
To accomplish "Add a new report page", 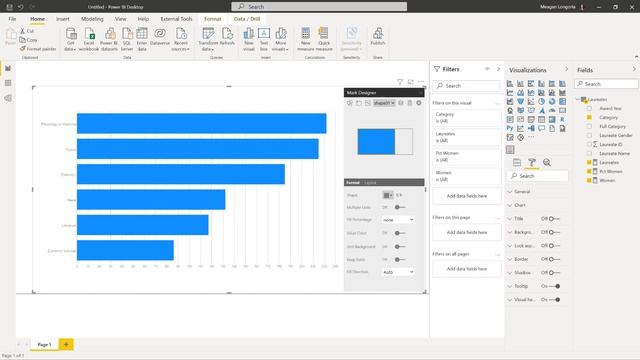I will pos(66,344).
